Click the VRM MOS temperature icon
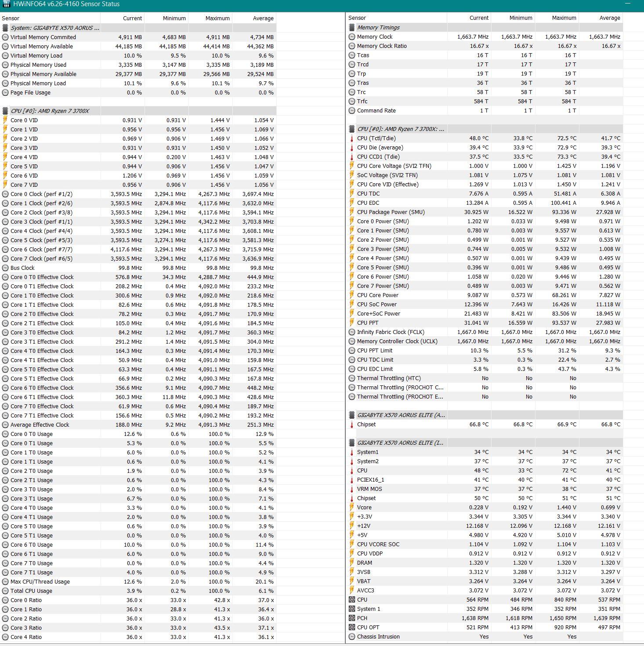644x646 pixels. point(352,489)
